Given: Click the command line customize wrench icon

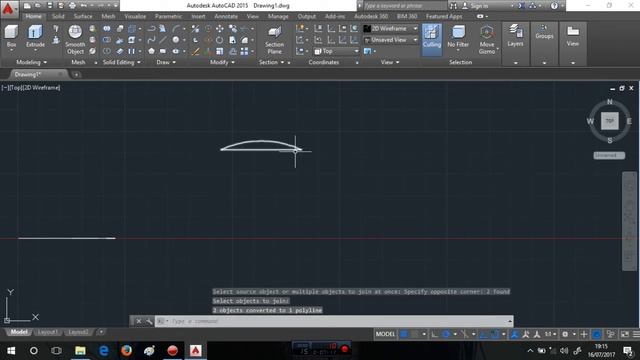Looking at the screenshot, I should click(149, 321).
